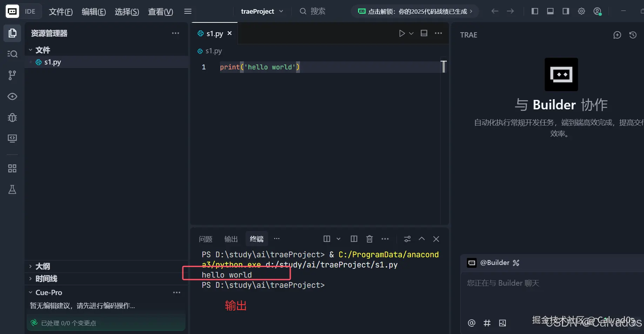Switch to the 输出 panel tab
644x334 pixels.
[231, 239]
